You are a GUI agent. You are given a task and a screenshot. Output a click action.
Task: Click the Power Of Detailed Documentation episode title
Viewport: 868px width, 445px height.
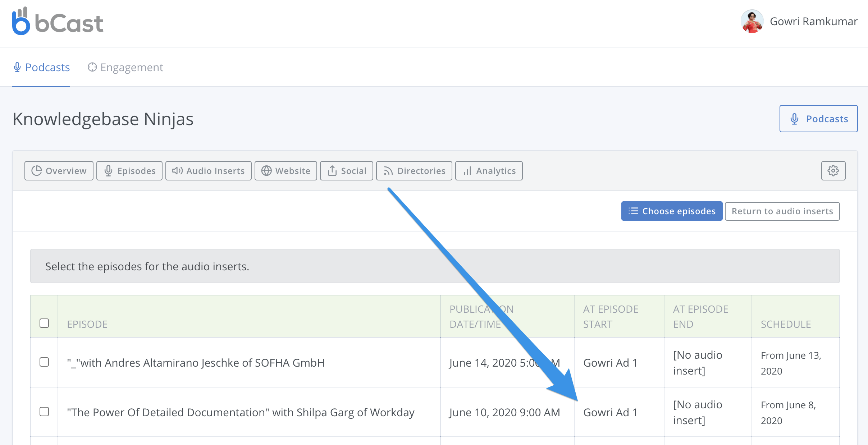[240, 412]
